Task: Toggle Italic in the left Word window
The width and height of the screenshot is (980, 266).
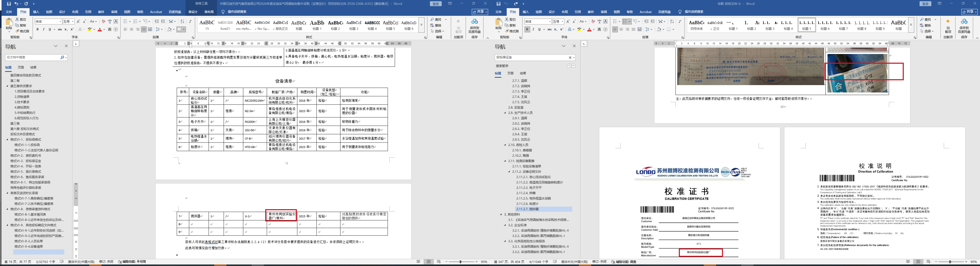Action: (x=43, y=29)
